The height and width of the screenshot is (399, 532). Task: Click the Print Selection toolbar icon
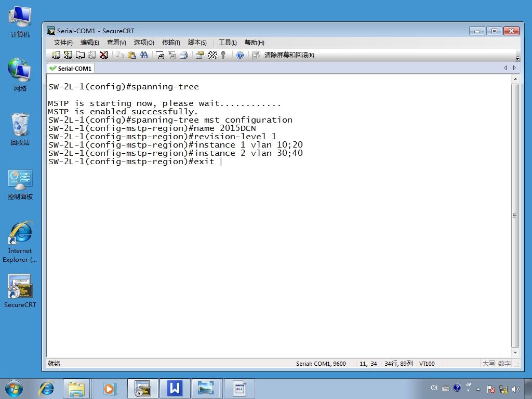click(x=172, y=55)
